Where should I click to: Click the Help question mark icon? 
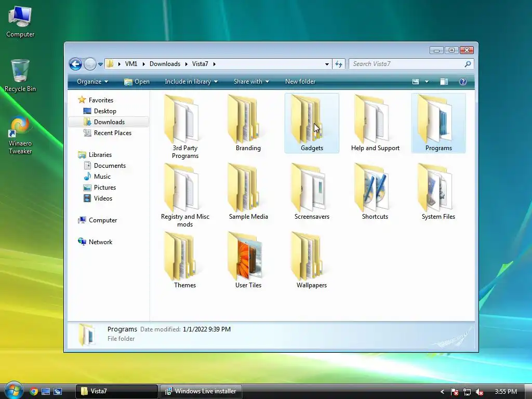(463, 82)
